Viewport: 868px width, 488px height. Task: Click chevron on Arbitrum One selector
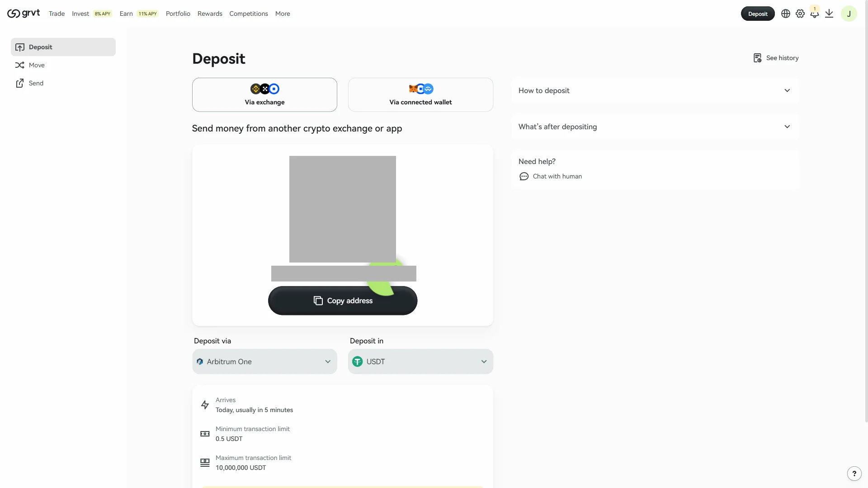(328, 361)
